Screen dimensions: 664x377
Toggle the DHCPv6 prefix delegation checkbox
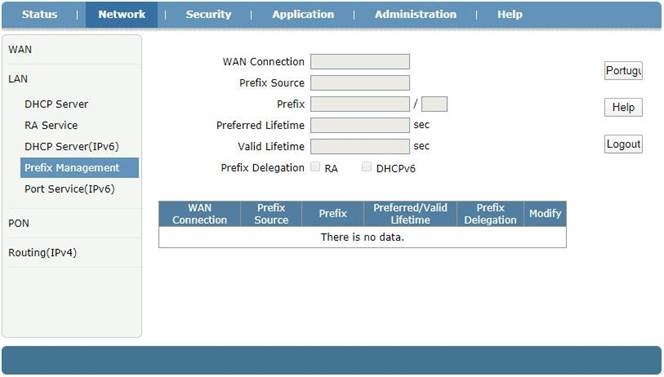pyautogui.click(x=367, y=166)
